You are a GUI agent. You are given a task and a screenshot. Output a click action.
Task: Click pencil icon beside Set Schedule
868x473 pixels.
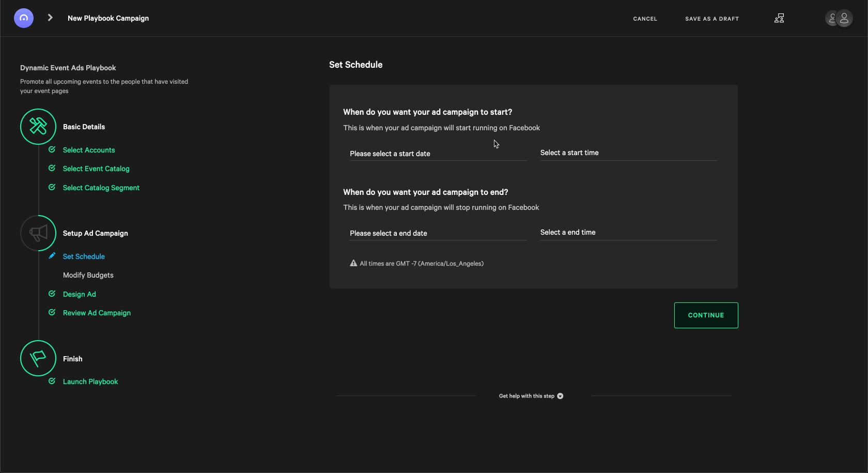tap(52, 255)
